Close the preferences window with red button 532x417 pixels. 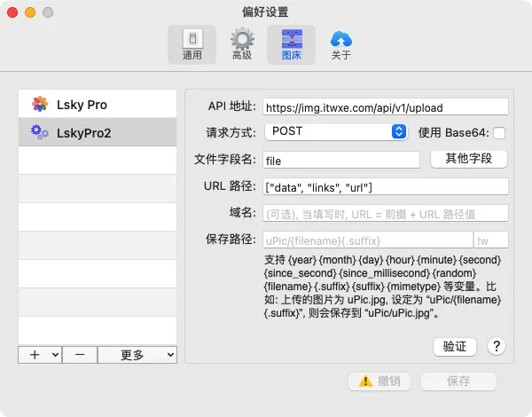pos(12,12)
